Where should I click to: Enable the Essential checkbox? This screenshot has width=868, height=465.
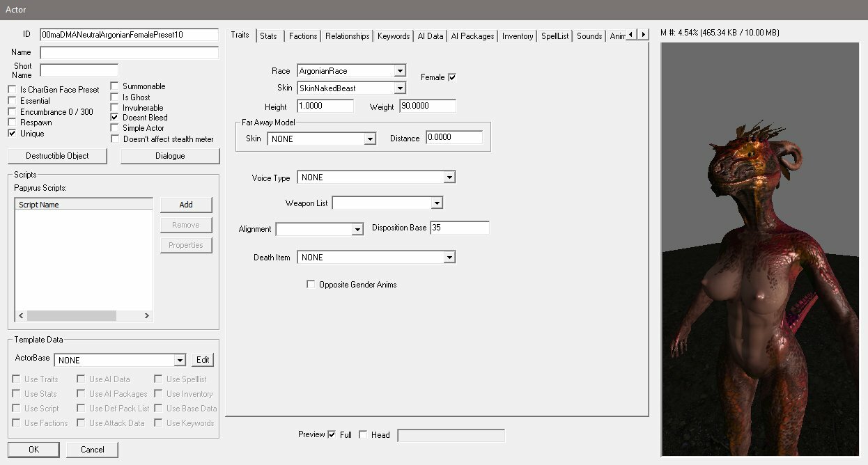12,101
